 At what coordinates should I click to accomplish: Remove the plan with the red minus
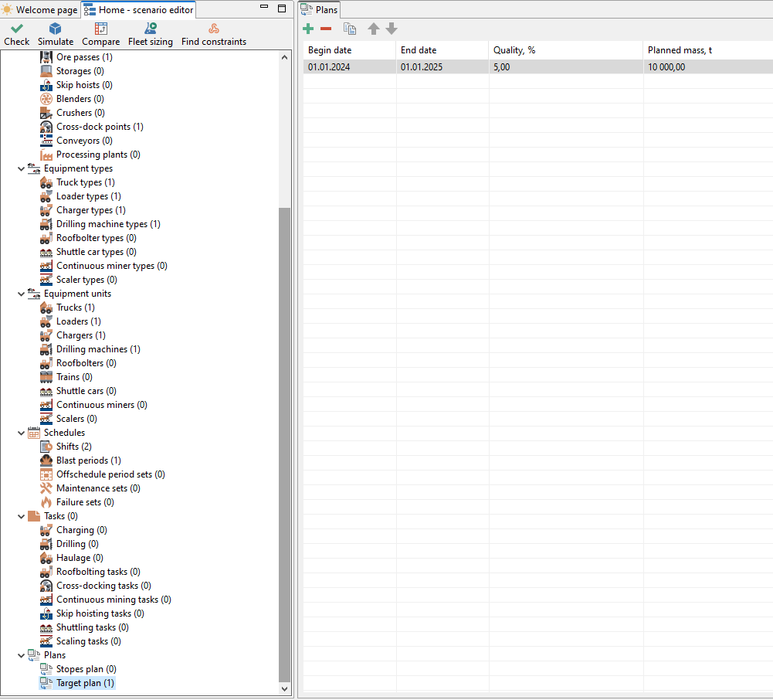(326, 29)
